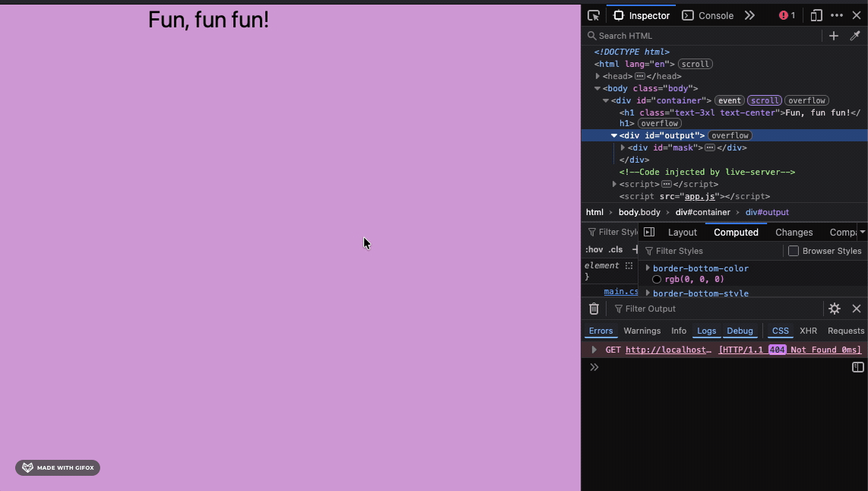Toggle the rules sidebar pane icon
The height and width of the screenshot is (491, 868).
tap(649, 232)
